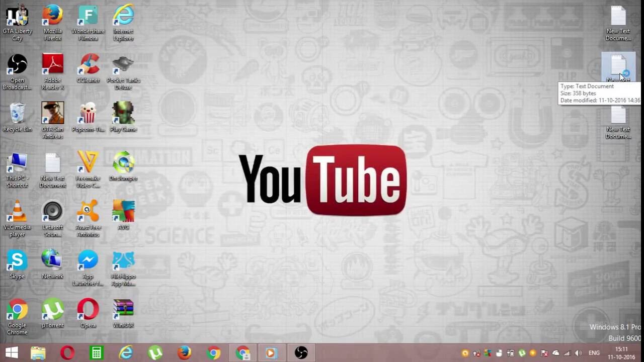
Task: Launch Mozilla Firefox from desktop shortcut
Action: (x=52, y=23)
